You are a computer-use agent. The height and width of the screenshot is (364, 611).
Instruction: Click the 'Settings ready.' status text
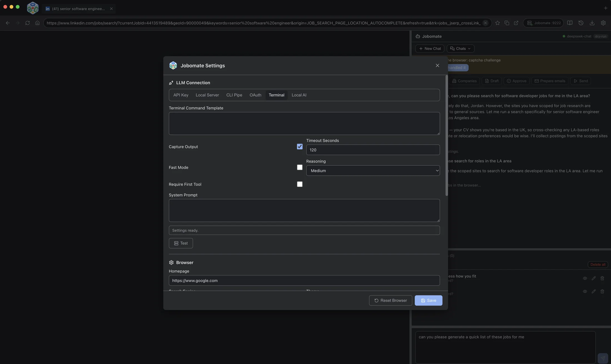click(185, 230)
